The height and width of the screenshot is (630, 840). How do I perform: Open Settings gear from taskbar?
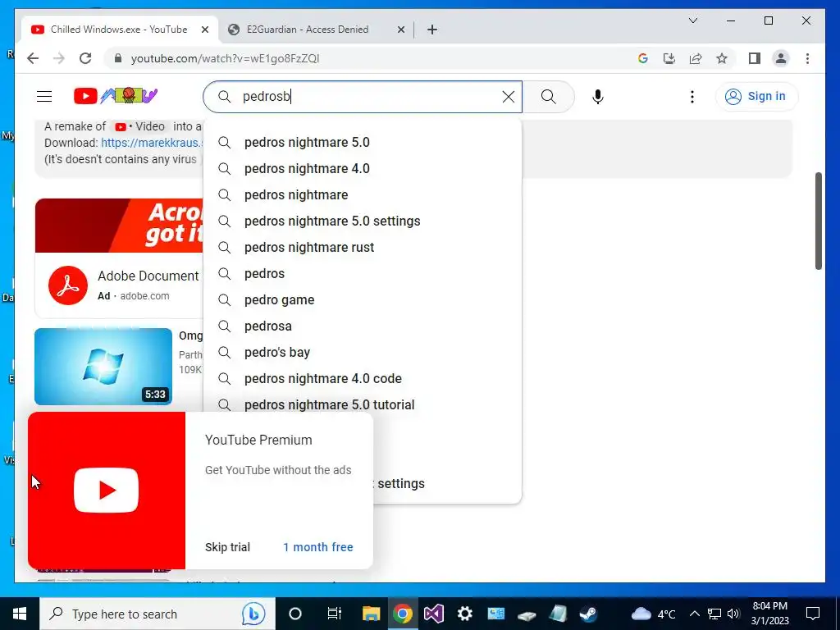point(464,614)
